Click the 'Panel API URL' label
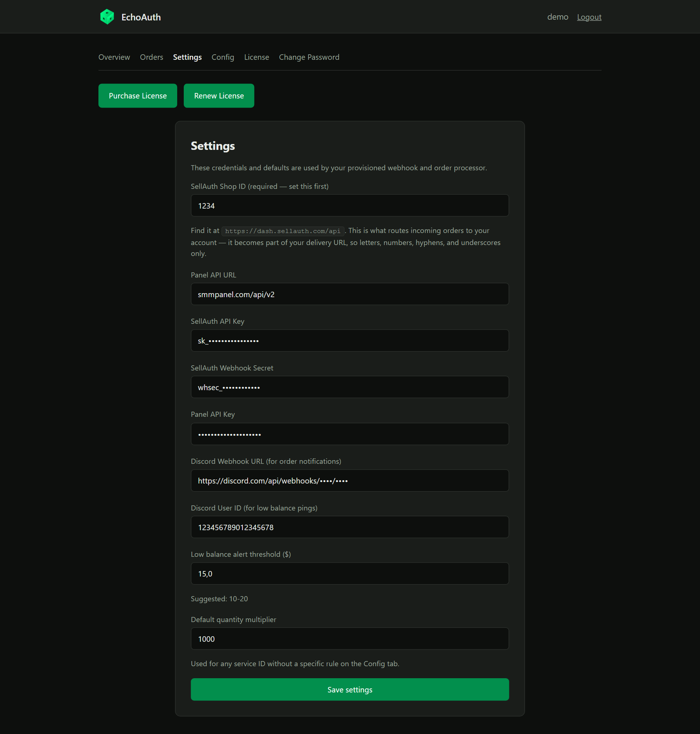 [x=213, y=275]
